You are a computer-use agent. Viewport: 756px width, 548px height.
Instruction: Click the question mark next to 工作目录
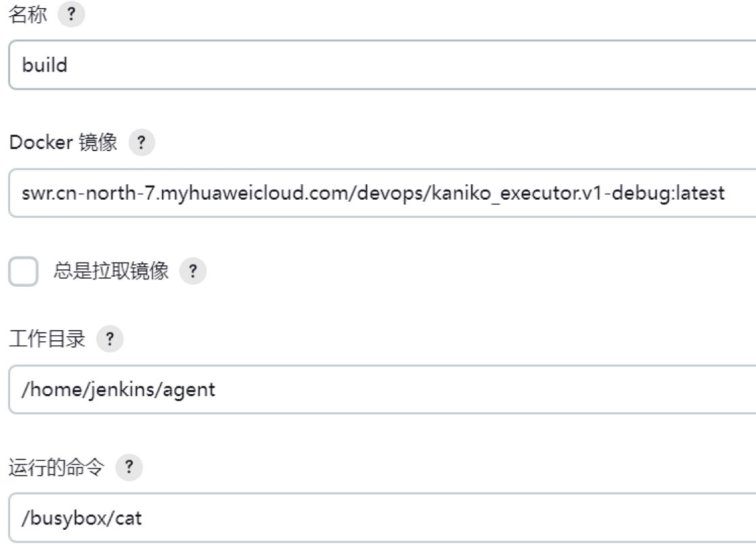click(110, 340)
